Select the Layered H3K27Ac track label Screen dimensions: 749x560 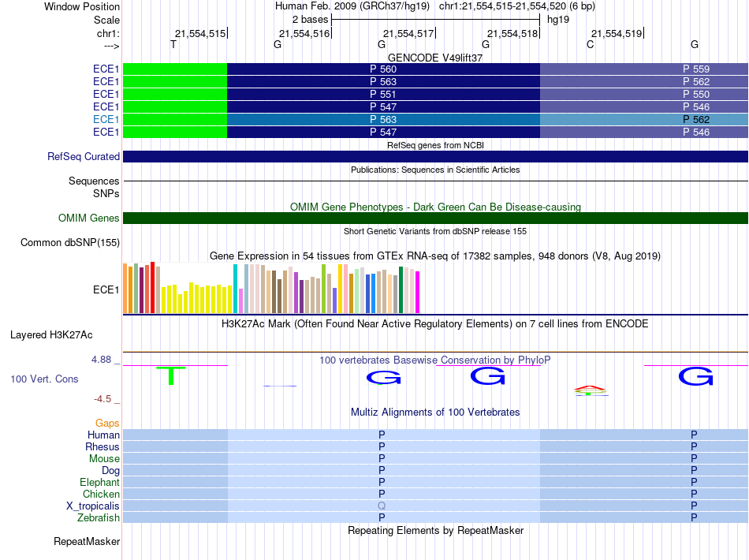click(x=51, y=335)
